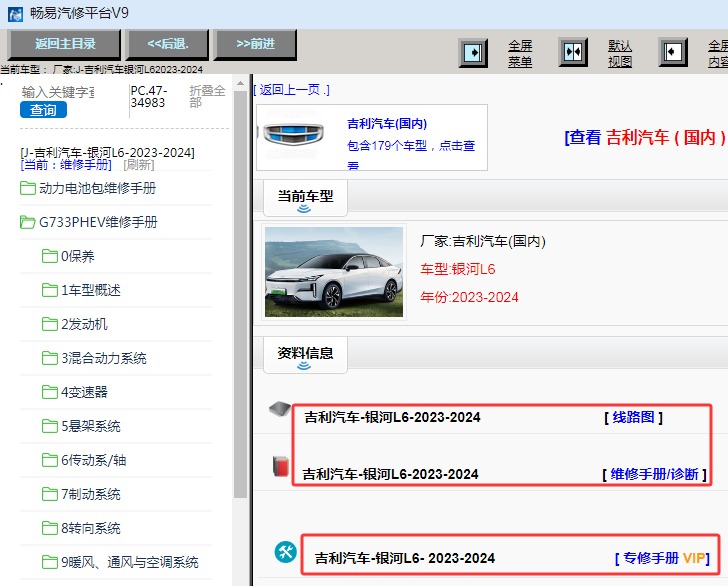Expand the 动力电池包维修手册 tree item

click(x=98, y=188)
